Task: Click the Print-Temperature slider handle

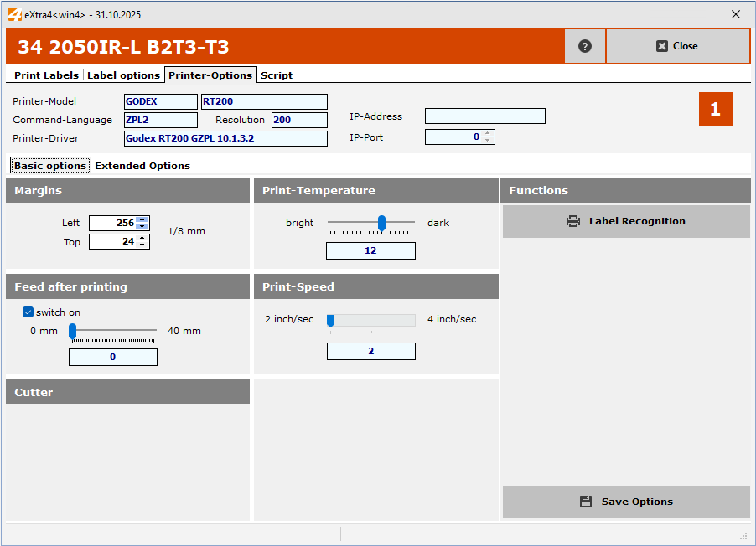Action: pyautogui.click(x=381, y=223)
